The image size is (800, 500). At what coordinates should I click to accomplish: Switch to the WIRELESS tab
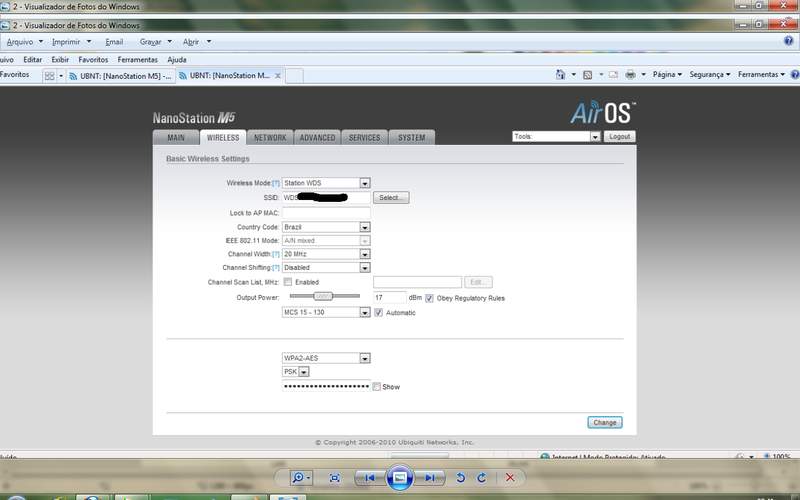pyautogui.click(x=223, y=138)
